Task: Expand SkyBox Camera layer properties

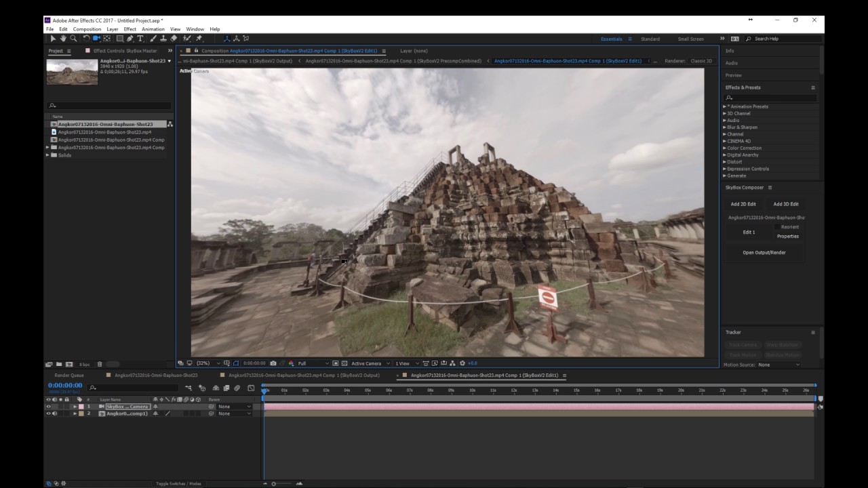Action: [75, 407]
